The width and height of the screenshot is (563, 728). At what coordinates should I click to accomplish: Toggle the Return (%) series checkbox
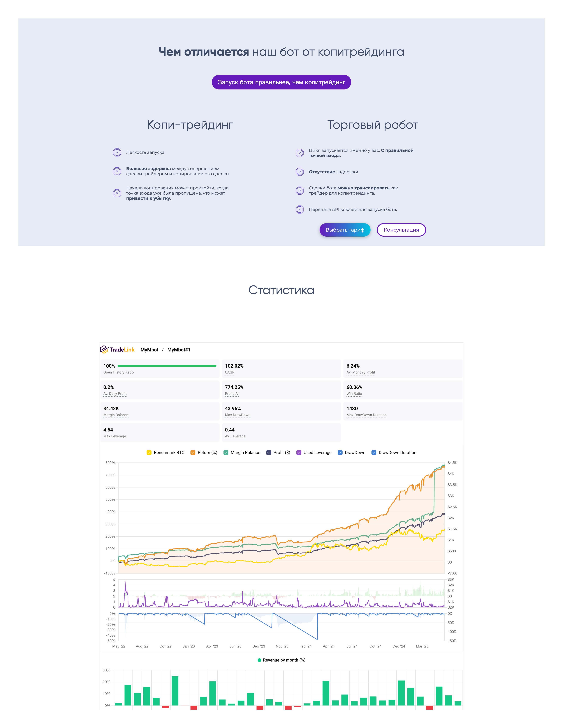point(193,452)
